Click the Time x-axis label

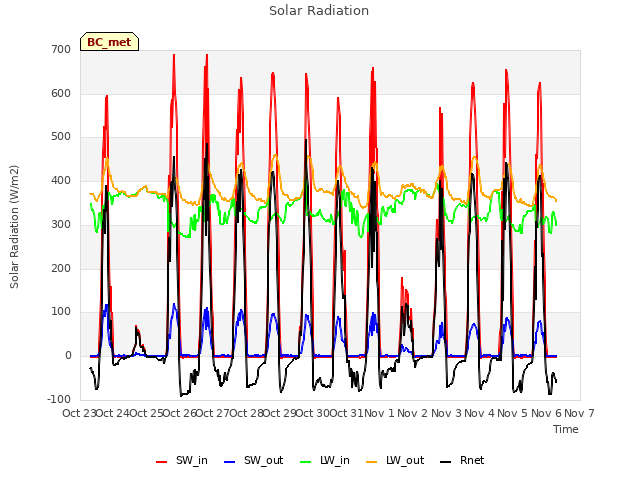point(566,429)
